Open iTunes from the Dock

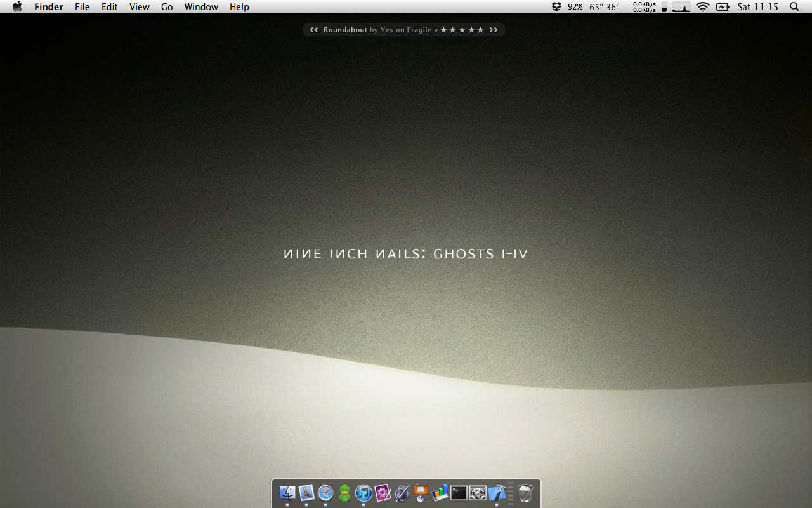[x=363, y=492]
